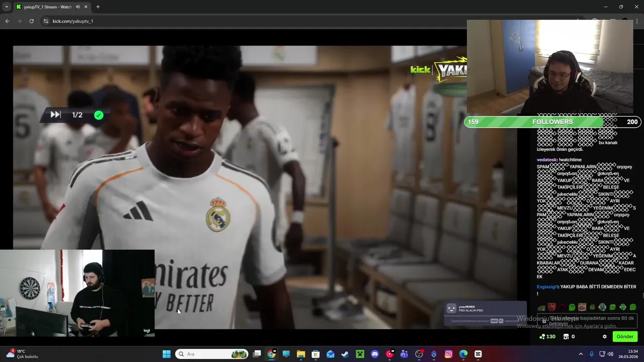Click the skip forward icon in game overlay
This screenshot has width=644, height=362.
(x=55, y=115)
